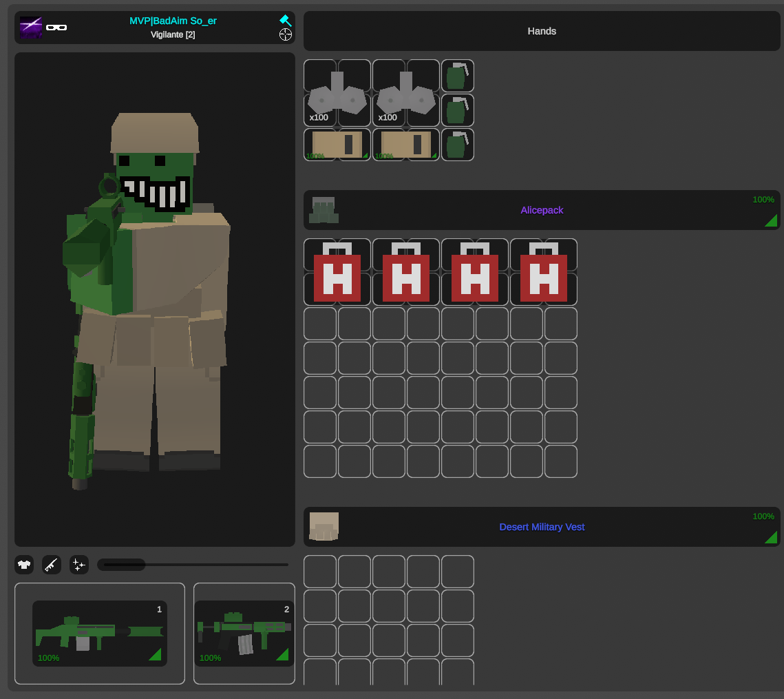This screenshot has width=784, height=699.
Task: Select the primary weapon in slot 1
Action: 100,634
